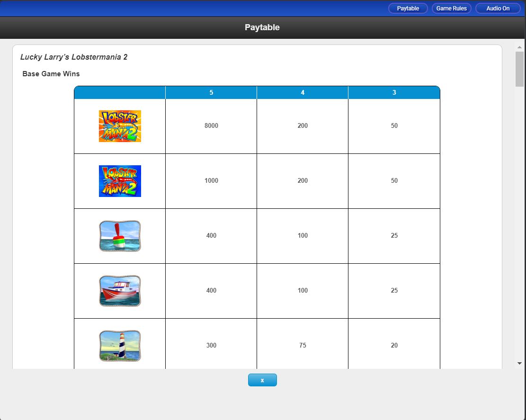This screenshot has height=420, width=526.
Task: Open the Paytable tab
Action: pos(408,9)
